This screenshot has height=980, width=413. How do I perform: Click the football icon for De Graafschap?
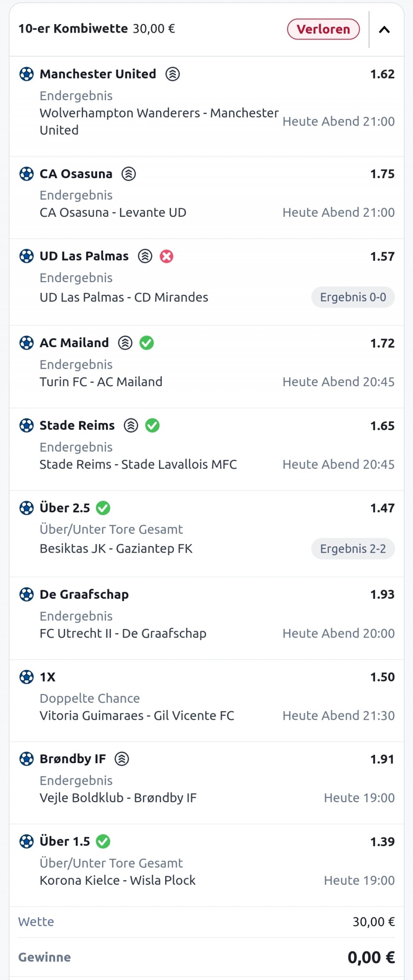click(27, 595)
